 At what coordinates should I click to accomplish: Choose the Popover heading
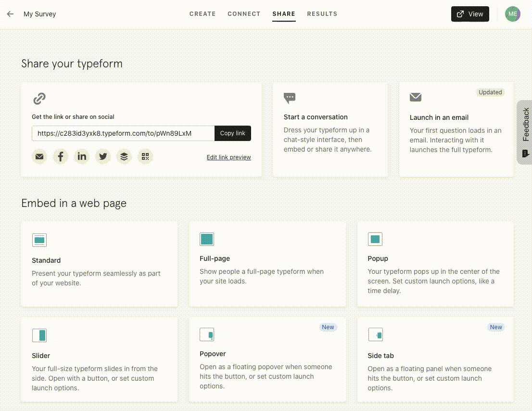(x=213, y=354)
